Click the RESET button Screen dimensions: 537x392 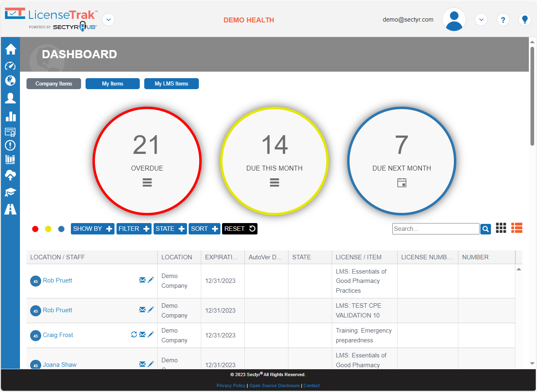240,229
